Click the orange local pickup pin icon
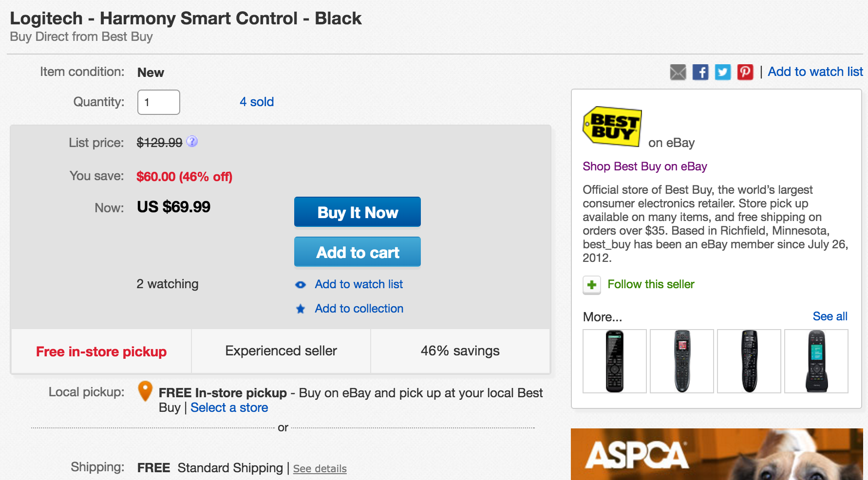 pos(145,391)
